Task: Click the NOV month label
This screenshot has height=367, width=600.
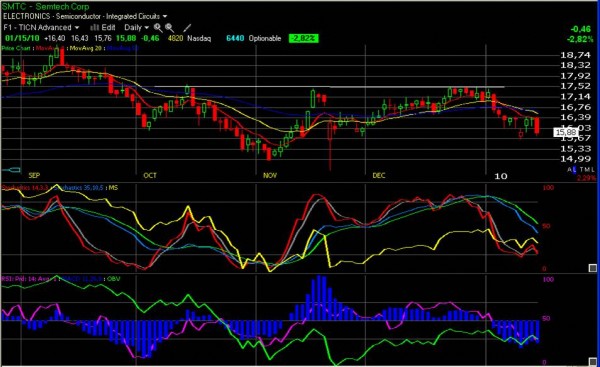Action: [x=270, y=176]
